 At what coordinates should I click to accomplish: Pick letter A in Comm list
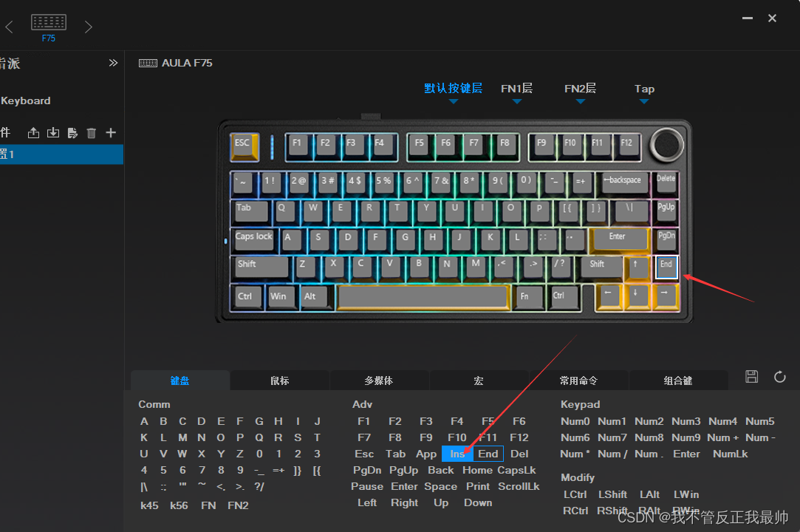(x=144, y=421)
